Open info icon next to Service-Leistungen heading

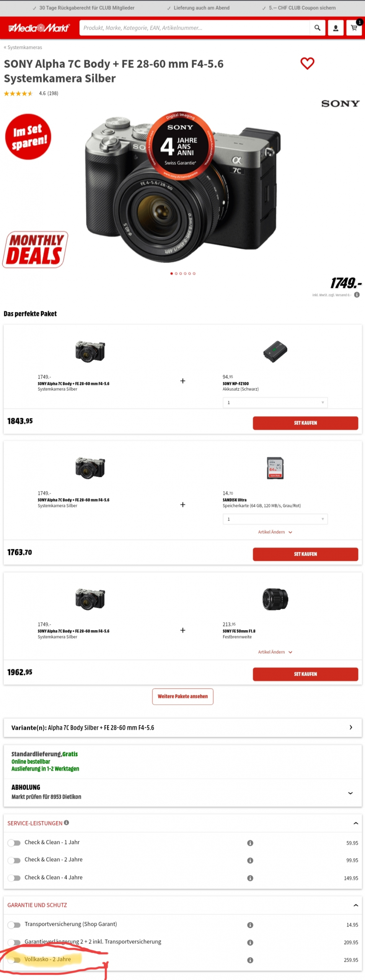click(67, 823)
